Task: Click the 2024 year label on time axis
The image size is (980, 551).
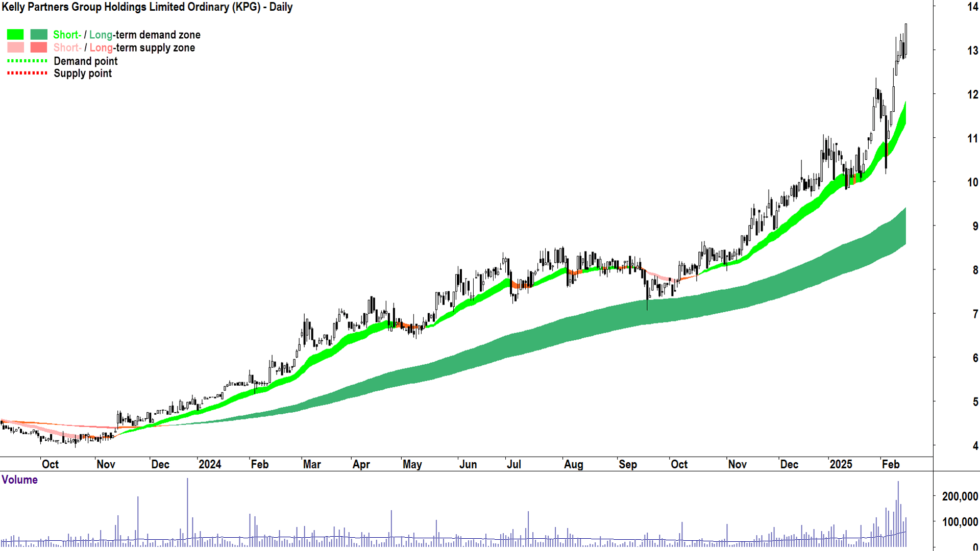Action: pos(210,464)
